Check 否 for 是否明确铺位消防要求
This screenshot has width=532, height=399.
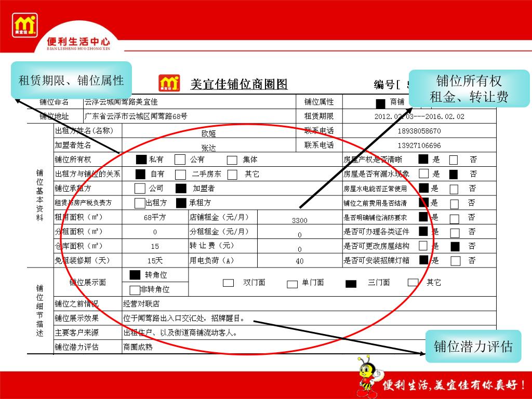click(x=455, y=218)
